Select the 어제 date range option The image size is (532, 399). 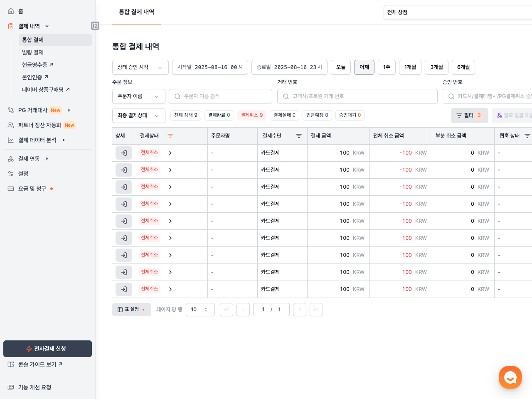coord(364,67)
